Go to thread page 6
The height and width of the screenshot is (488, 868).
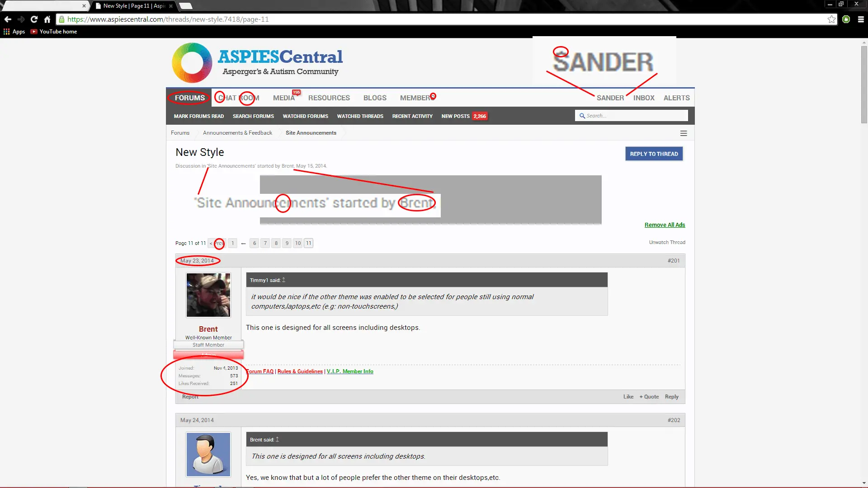[255, 243]
